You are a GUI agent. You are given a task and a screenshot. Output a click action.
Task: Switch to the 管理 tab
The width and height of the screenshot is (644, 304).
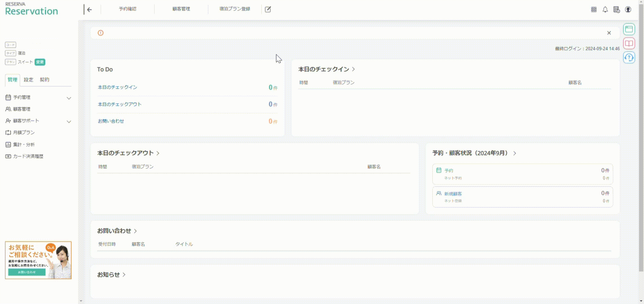[12, 80]
